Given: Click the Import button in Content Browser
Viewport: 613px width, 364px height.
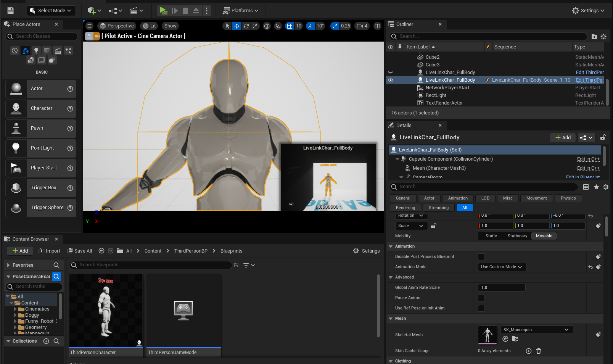Looking at the screenshot, I should pyautogui.click(x=50, y=251).
